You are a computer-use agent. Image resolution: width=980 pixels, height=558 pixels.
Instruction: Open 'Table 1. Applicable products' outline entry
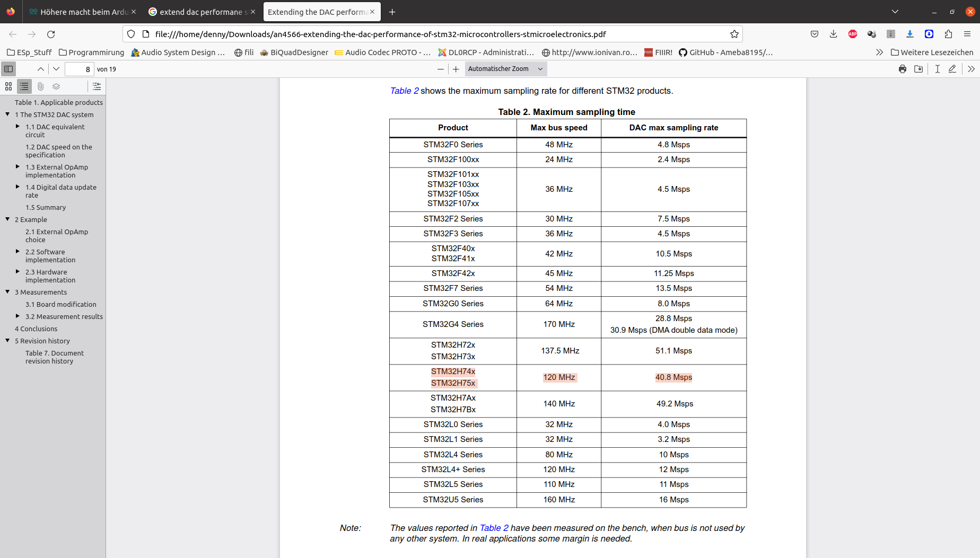59,102
